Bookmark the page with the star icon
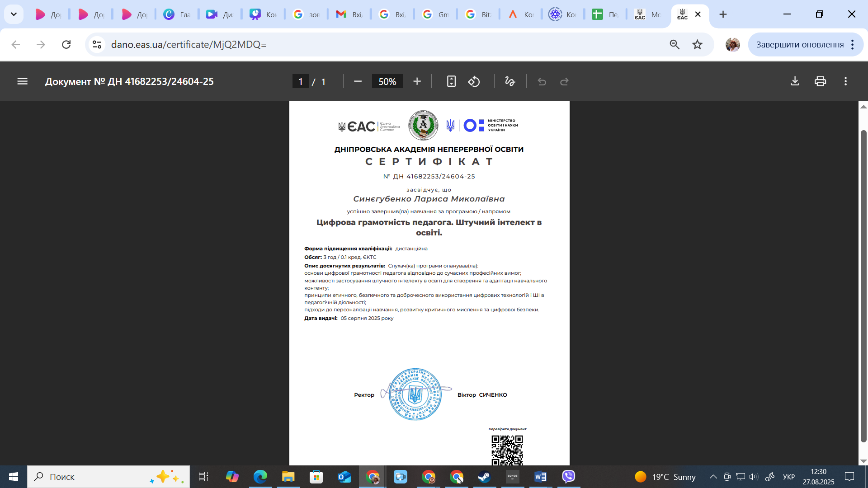This screenshot has height=488, width=868. 698,44
